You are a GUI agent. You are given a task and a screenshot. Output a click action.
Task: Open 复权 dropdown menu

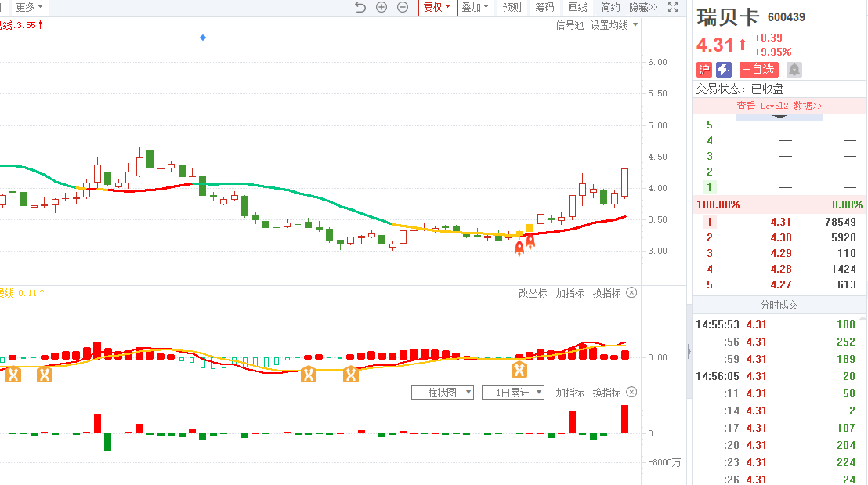pos(437,7)
